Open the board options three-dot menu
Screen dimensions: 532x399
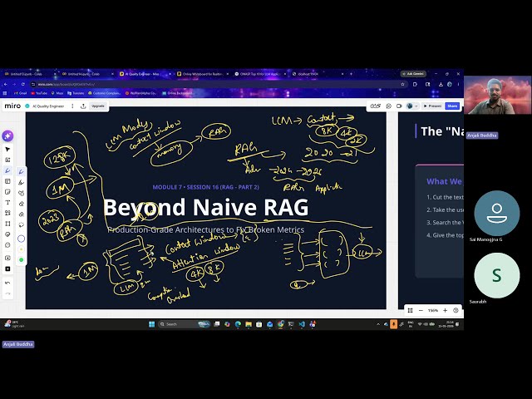(72, 106)
